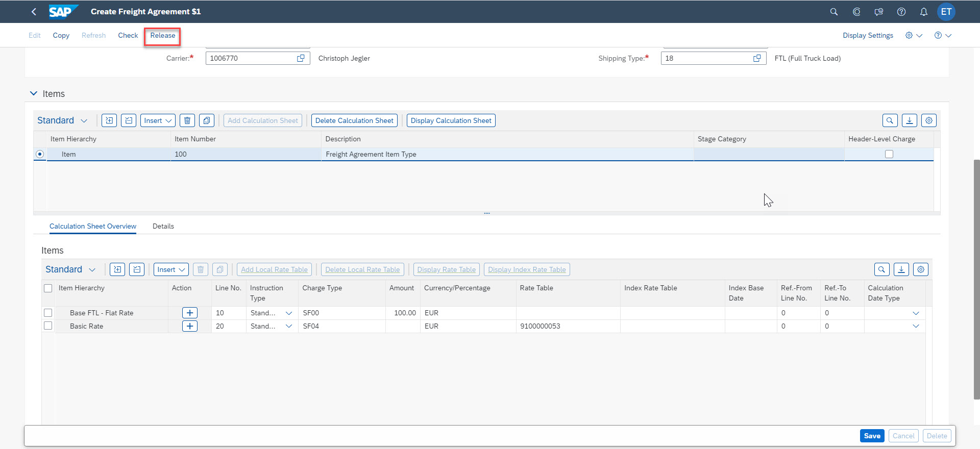980x449 pixels.
Task: Click the export download icon in upper Items table
Action: [909, 120]
